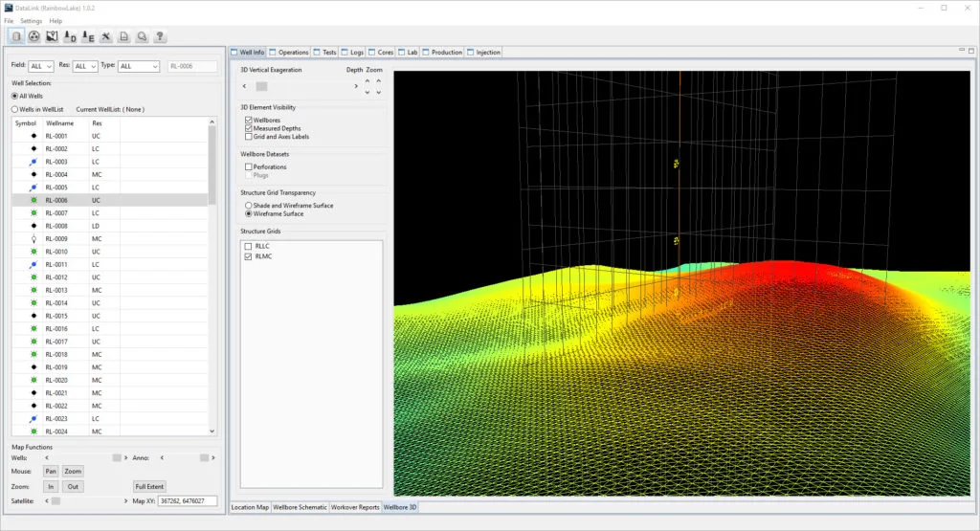Open the Help menu

pos(56,21)
